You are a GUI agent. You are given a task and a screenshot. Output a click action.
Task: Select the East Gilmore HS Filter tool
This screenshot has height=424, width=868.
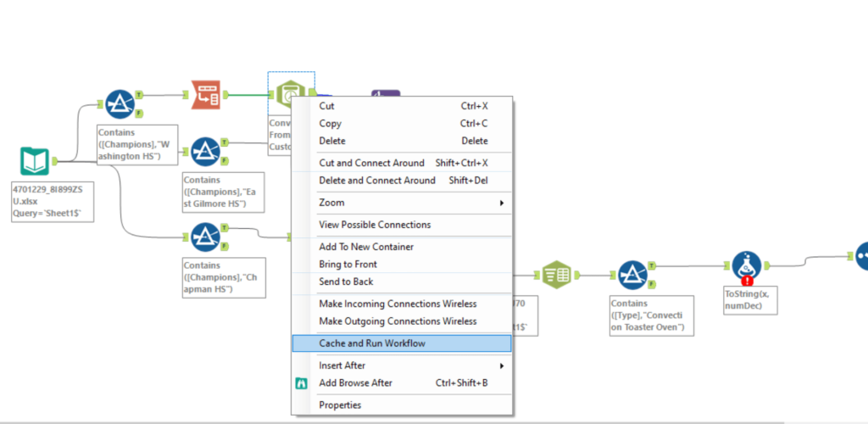click(x=205, y=152)
